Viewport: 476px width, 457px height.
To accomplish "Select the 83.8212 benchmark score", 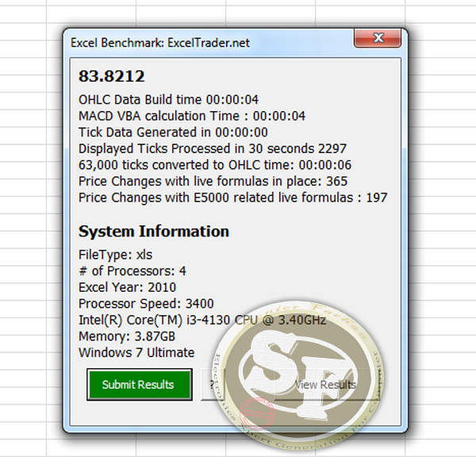I will tap(111, 76).
